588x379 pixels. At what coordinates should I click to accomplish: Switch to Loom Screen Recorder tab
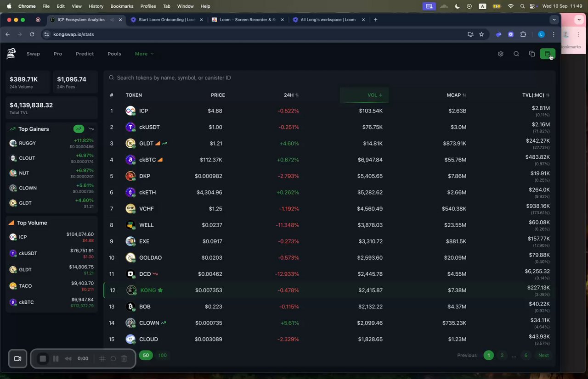247,20
